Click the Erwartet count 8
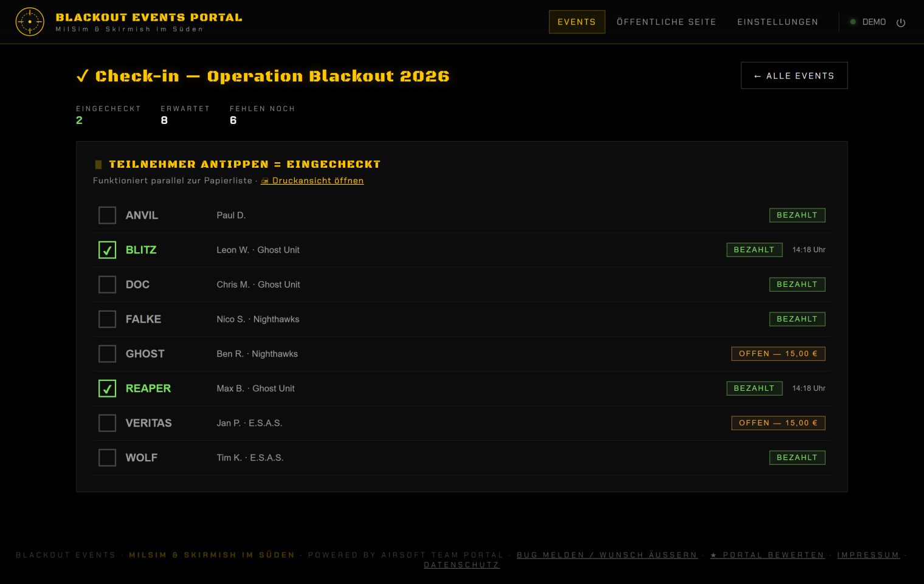Screen dimensions: 924x584 (164, 120)
